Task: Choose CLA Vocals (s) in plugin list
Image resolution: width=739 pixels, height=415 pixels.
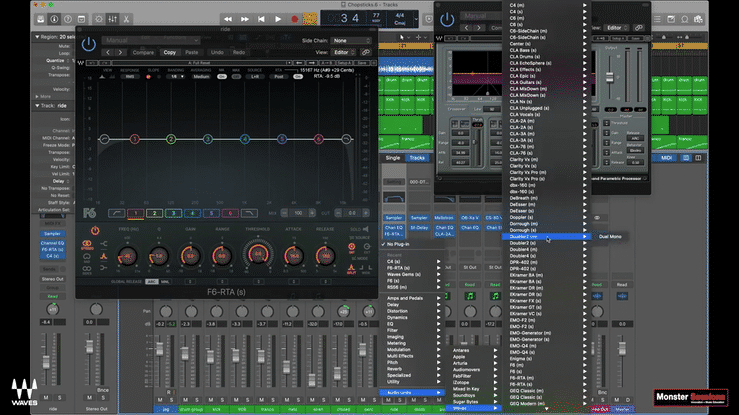Action: click(546, 114)
